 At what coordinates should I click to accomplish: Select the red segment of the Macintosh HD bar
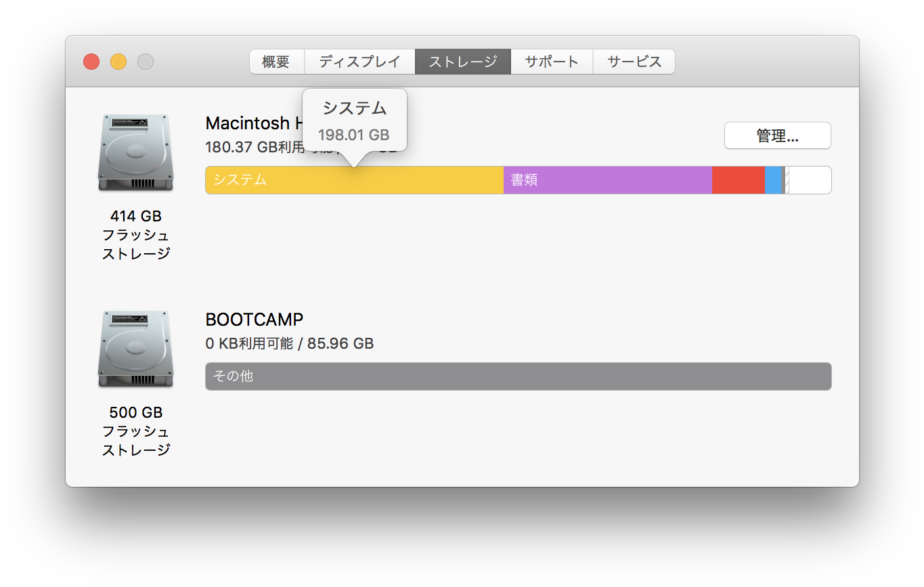738,180
